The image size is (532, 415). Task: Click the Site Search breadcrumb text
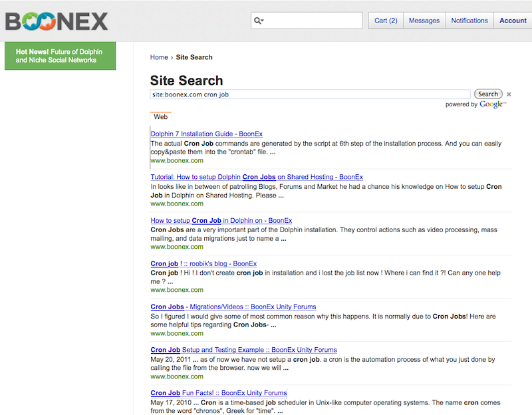(x=194, y=57)
